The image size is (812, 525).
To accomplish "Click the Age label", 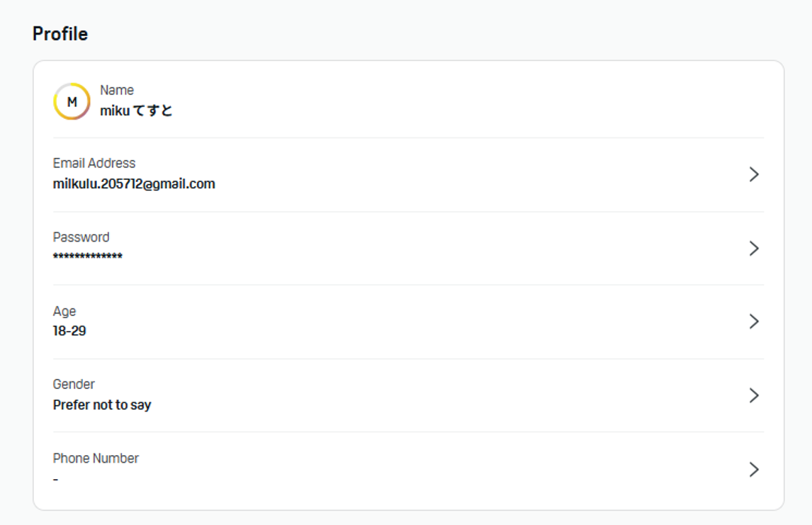I will pos(65,311).
